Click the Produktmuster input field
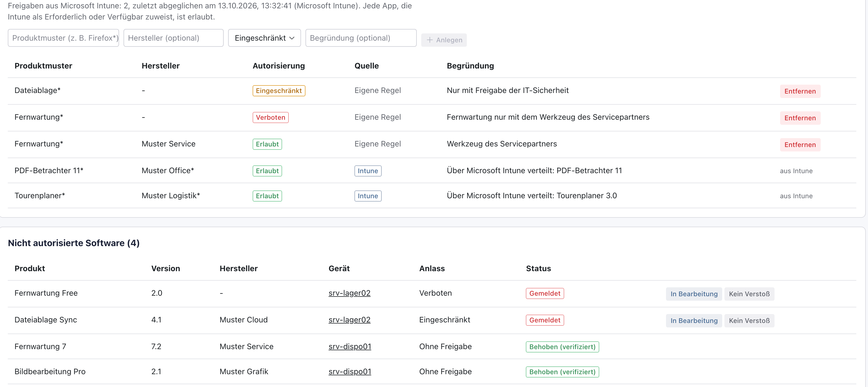 click(x=63, y=38)
